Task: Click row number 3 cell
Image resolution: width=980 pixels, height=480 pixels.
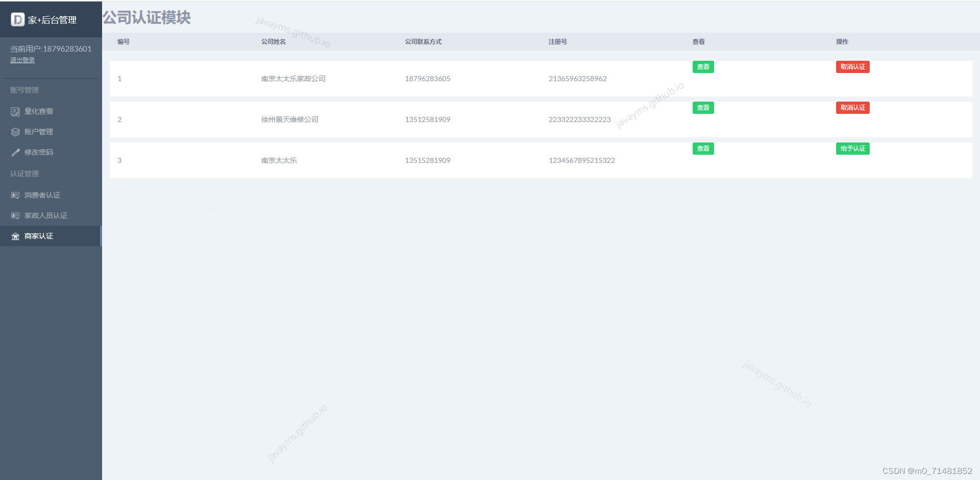Action: (119, 160)
